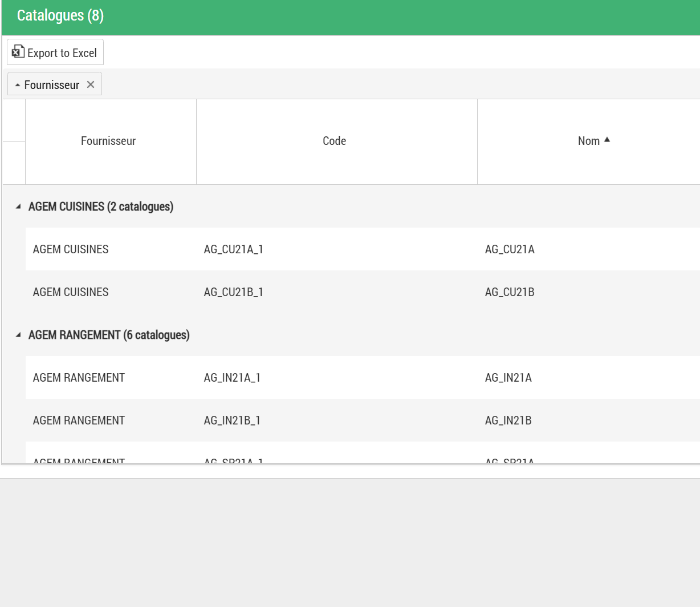
Task: Click the AG_IN21A name cell
Action: pyautogui.click(x=508, y=378)
